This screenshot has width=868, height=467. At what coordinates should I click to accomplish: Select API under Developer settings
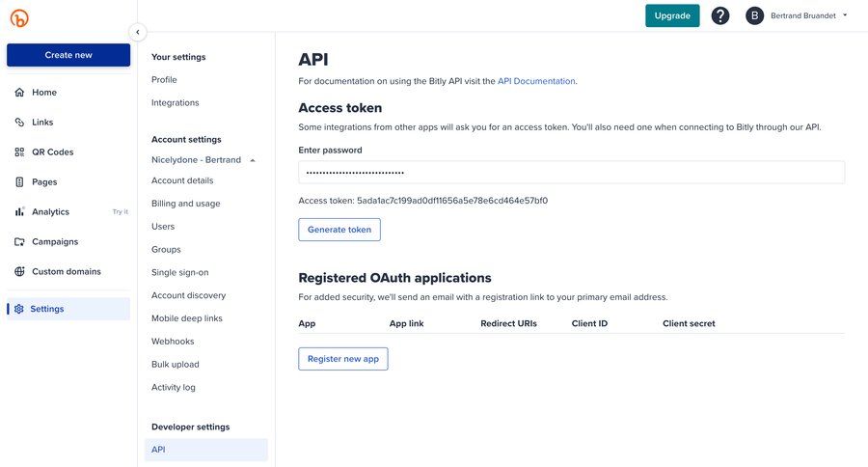click(x=206, y=450)
